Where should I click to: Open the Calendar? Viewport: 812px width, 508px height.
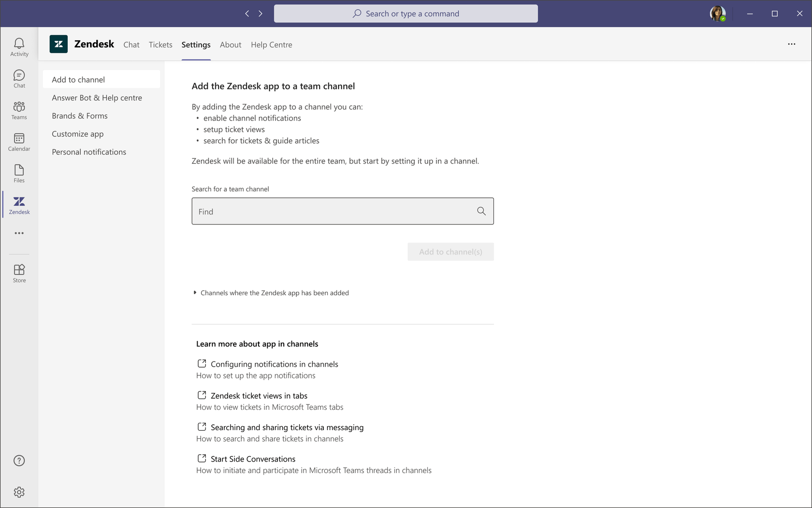coord(19,141)
